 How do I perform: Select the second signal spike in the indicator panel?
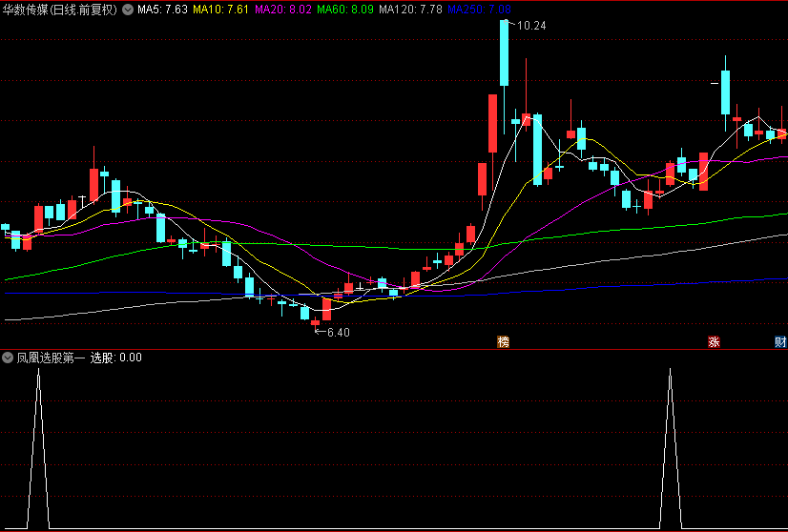pyautogui.click(x=670, y=448)
